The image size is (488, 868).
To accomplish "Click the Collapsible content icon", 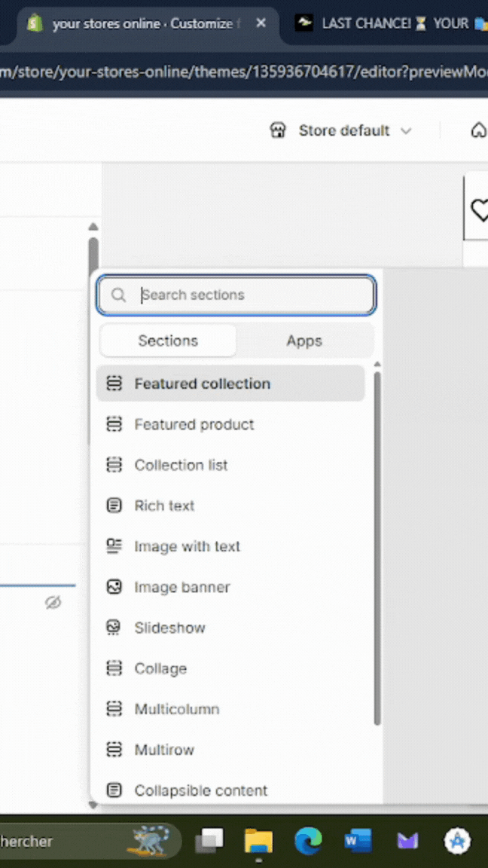I will pyautogui.click(x=114, y=790).
